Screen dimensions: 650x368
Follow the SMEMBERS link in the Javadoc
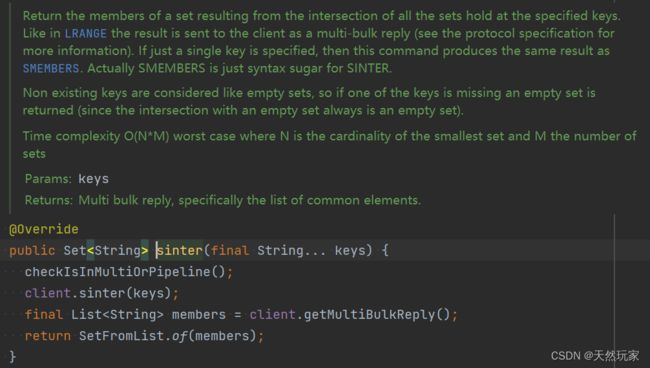pyautogui.click(x=51, y=68)
